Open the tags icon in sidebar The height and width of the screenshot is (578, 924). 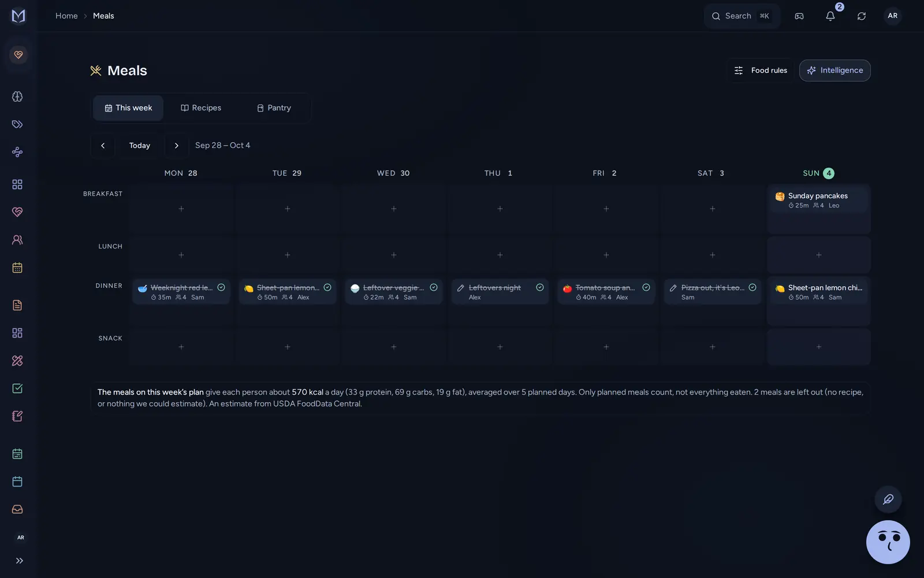click(17, 124)
